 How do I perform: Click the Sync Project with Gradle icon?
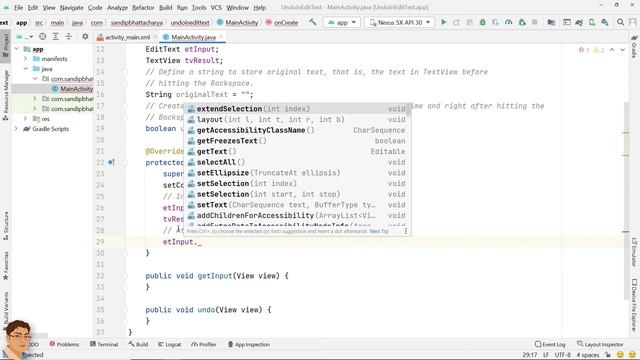[579, 22]
